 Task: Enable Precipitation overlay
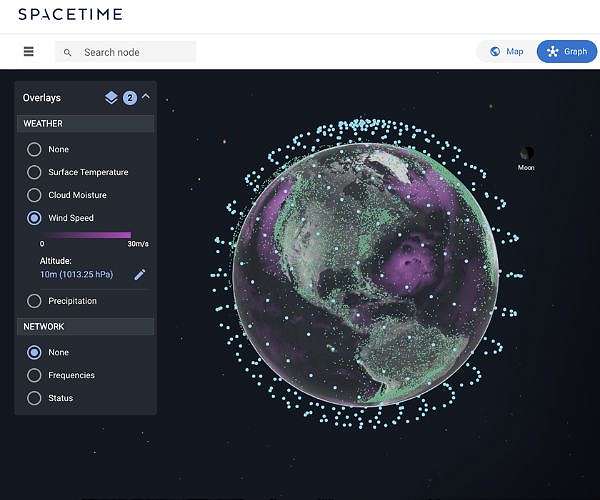35,301
